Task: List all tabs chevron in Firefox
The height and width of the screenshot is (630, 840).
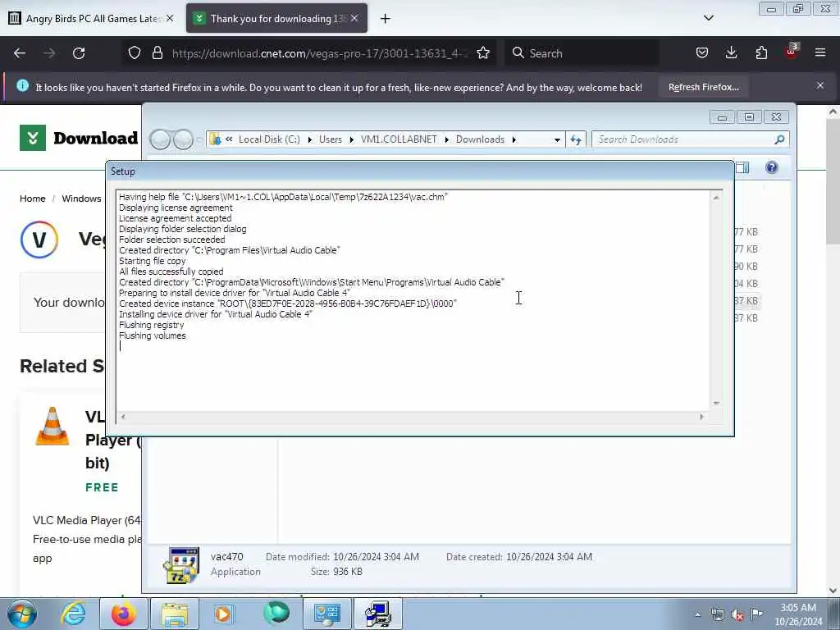Action: click(x=709, y=18)
